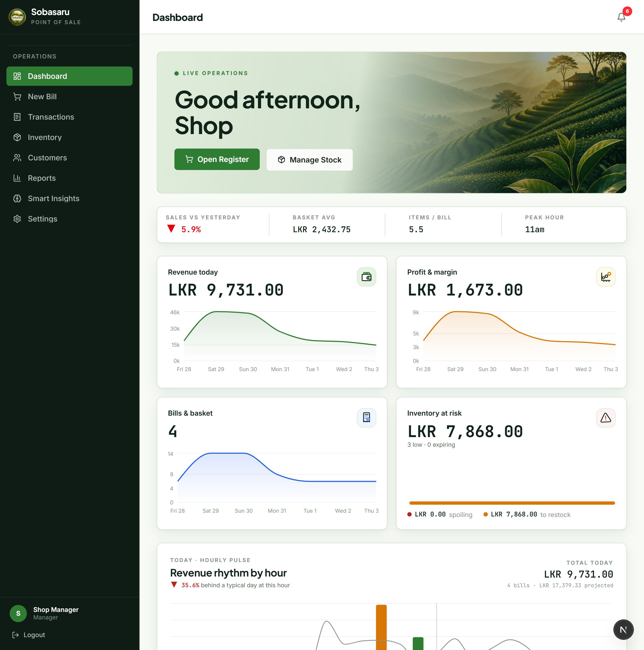Click the Inventory box icon
This screenshot has height=650, width=644.
[x=17, y=137]
